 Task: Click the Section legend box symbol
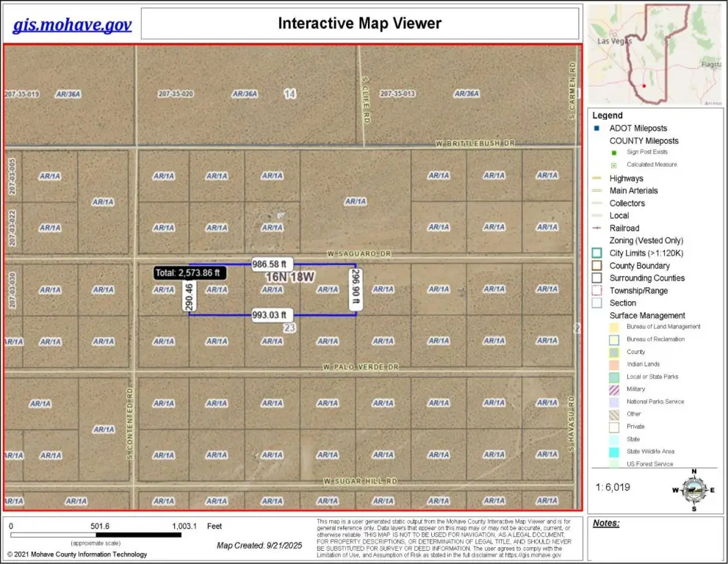pos(597,303)
